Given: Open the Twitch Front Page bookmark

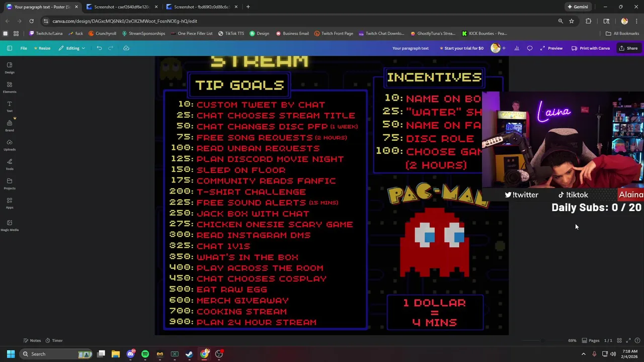Looking at the screenshot, I should 334,34.
